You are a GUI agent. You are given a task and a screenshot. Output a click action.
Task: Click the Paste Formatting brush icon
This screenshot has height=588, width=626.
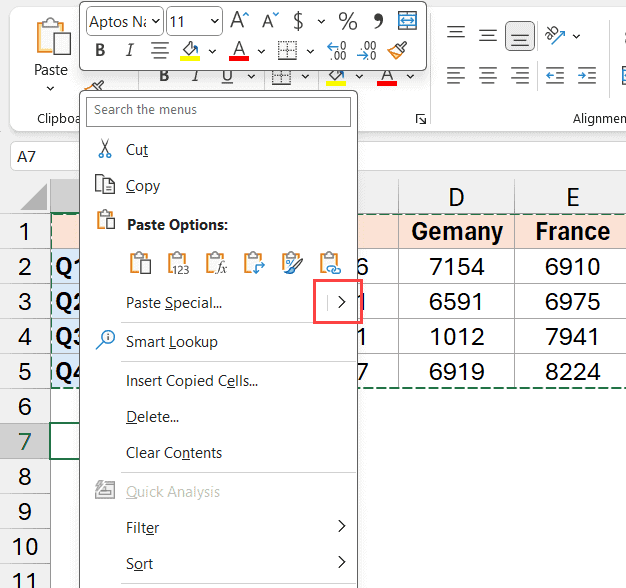coord(292,263)
